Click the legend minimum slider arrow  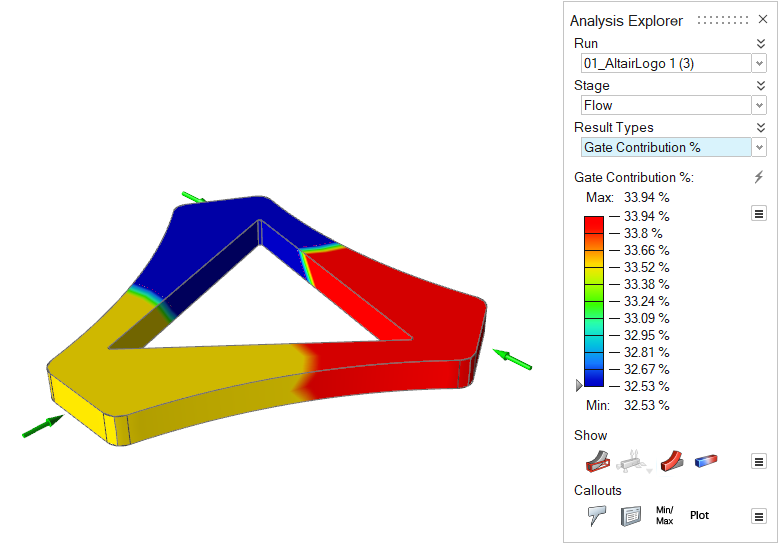pyautogui.click(x=579, y=386)
